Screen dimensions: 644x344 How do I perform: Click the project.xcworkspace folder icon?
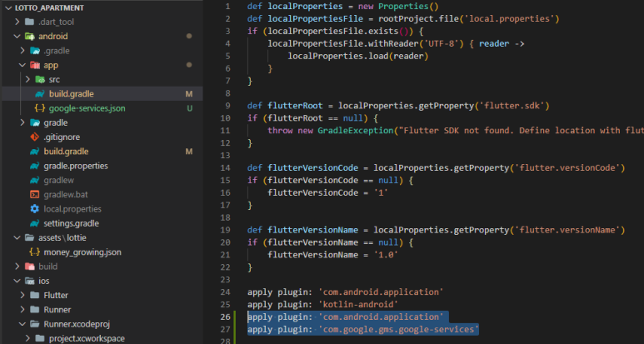click(40, 338)
